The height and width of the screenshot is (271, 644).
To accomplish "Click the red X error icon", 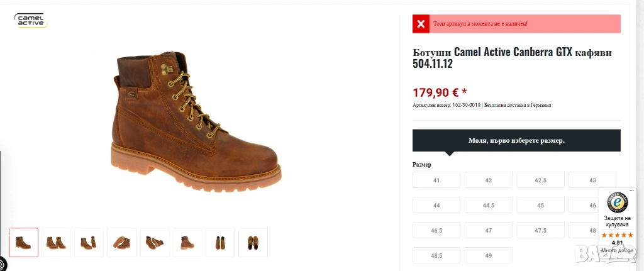I will tap(421, 24).
